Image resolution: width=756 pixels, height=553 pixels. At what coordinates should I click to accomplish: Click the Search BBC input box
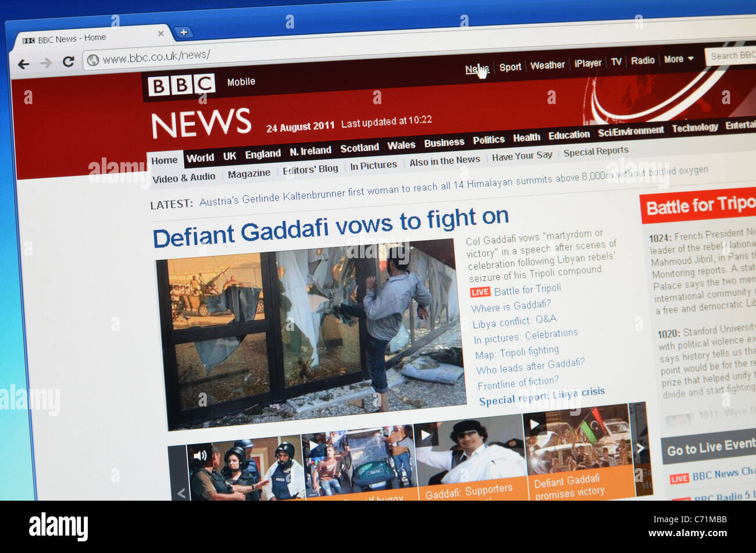pyautogui.click(x=730, y=56)
